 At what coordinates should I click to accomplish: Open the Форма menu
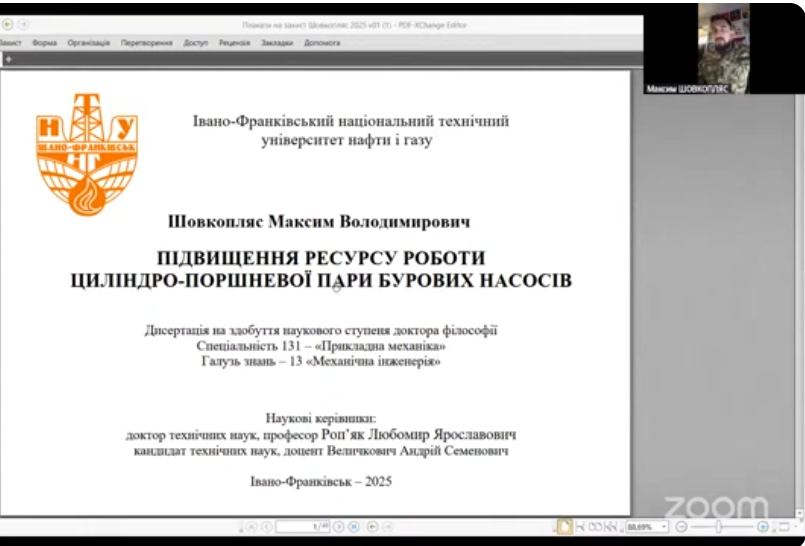pos(45,43)
